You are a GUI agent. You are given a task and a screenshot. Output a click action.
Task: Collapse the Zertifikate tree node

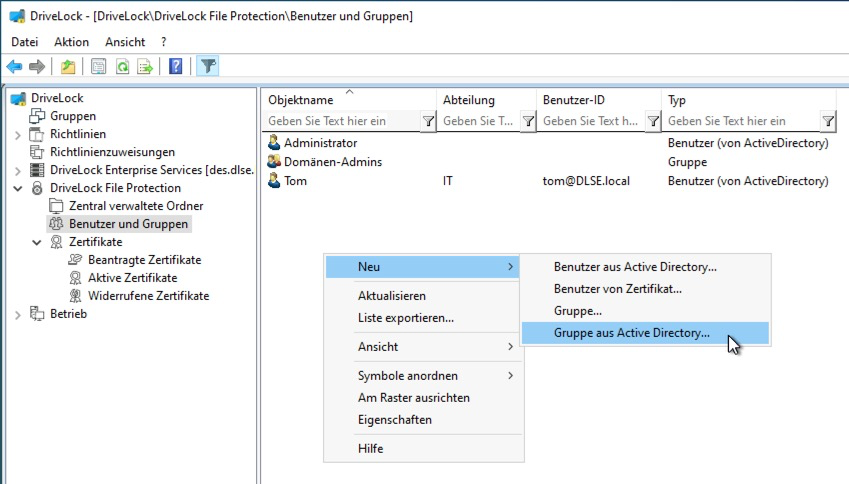click(37, 243)
